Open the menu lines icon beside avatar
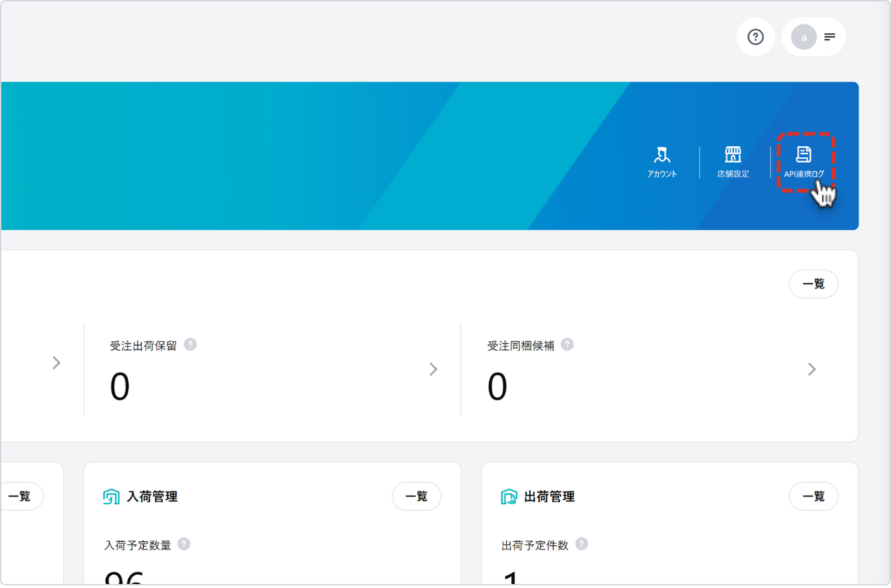The image size is (891, 588). 830,37
